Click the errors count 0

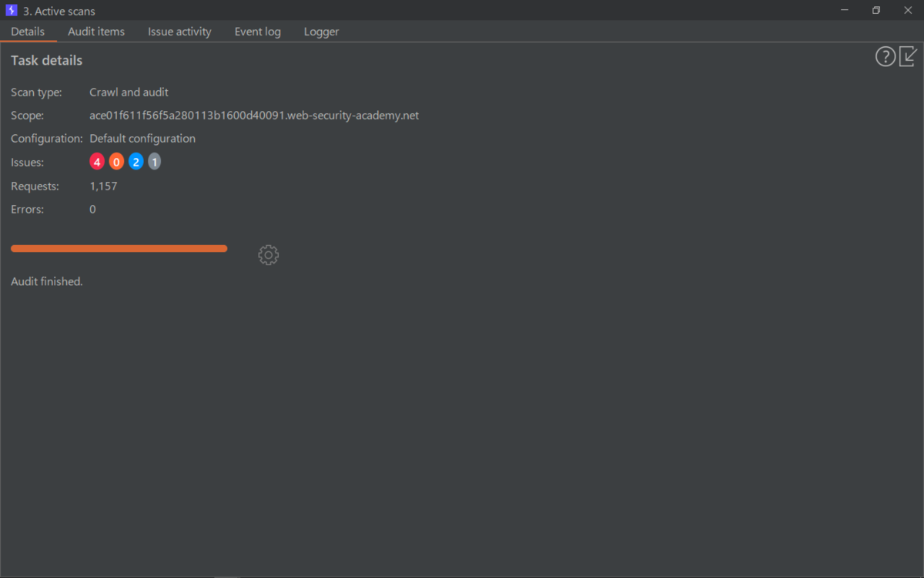(x=92, y=209)
